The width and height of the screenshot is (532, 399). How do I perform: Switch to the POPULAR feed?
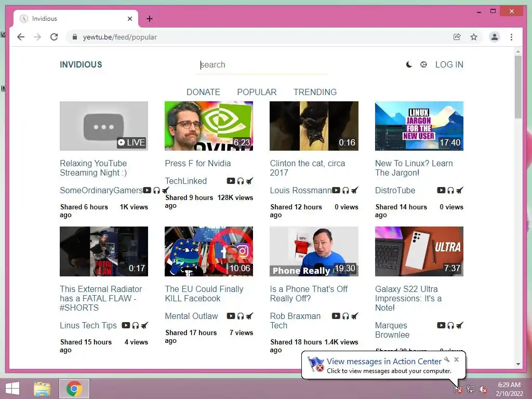[257, 92]
